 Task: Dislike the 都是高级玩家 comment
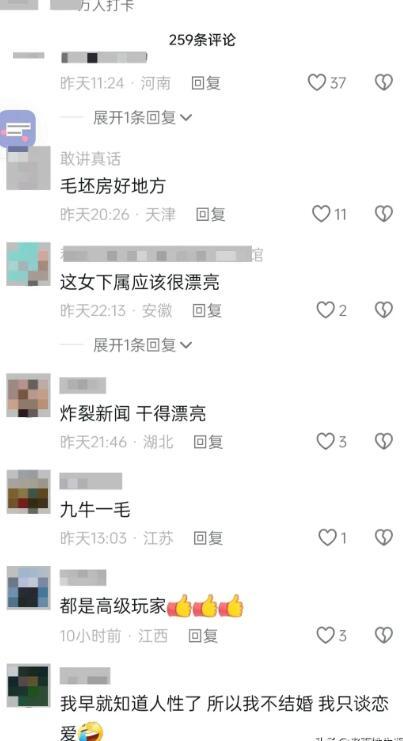[x=384, y=635]
